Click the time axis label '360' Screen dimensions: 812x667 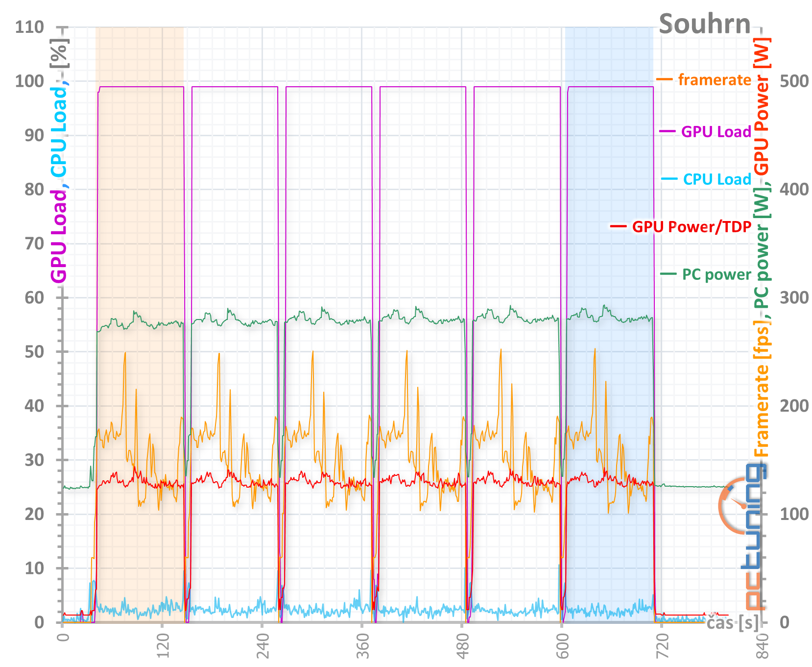coord(362,647)
